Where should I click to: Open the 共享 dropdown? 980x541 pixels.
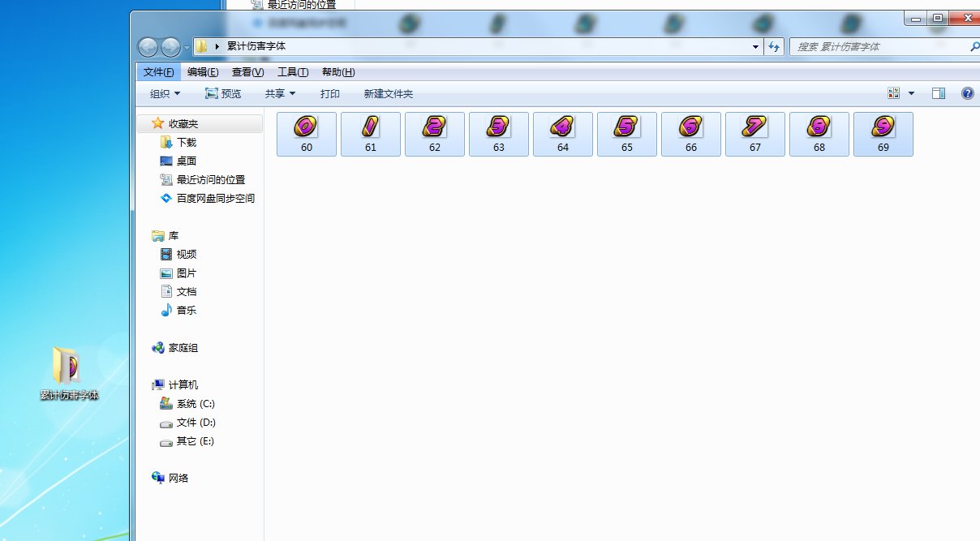point(281,94)
